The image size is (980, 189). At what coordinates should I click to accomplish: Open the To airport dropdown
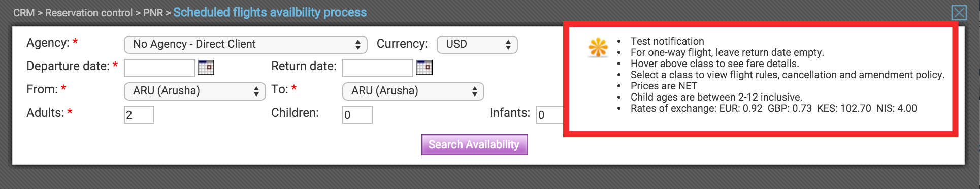pyautogui.click(x=413, y=91)
